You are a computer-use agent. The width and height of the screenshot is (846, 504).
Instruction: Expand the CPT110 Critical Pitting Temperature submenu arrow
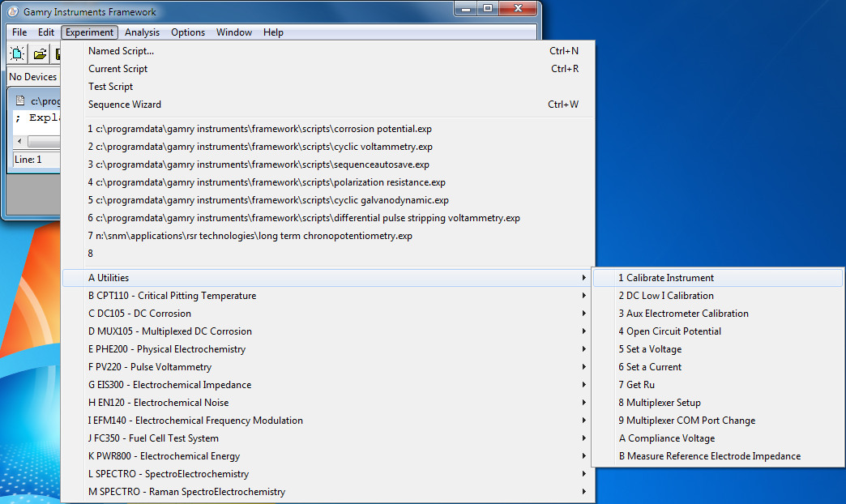[x=583, y=296]
